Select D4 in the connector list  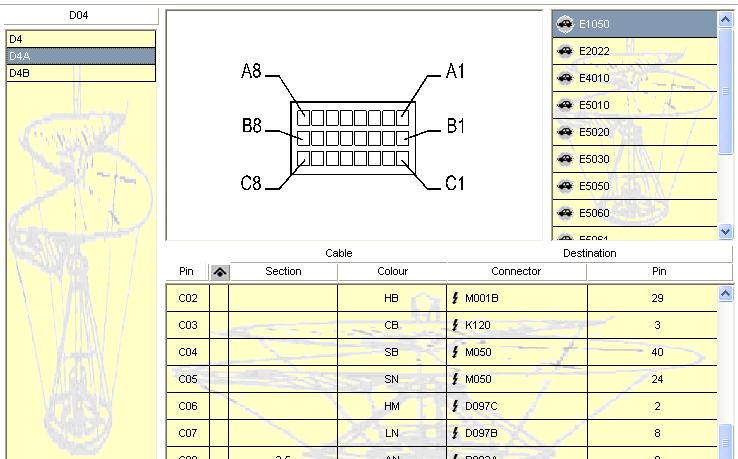(x=80, y=39)
